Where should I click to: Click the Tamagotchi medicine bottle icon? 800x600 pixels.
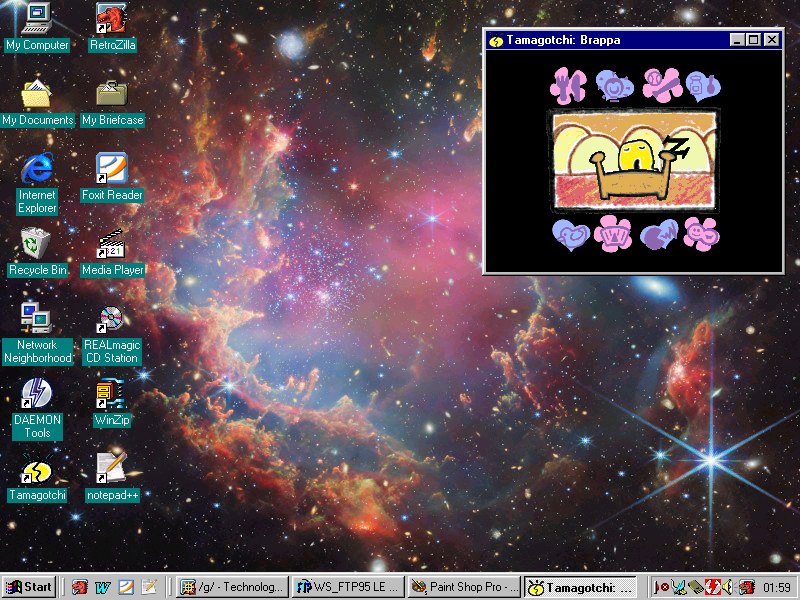(703, 86)
